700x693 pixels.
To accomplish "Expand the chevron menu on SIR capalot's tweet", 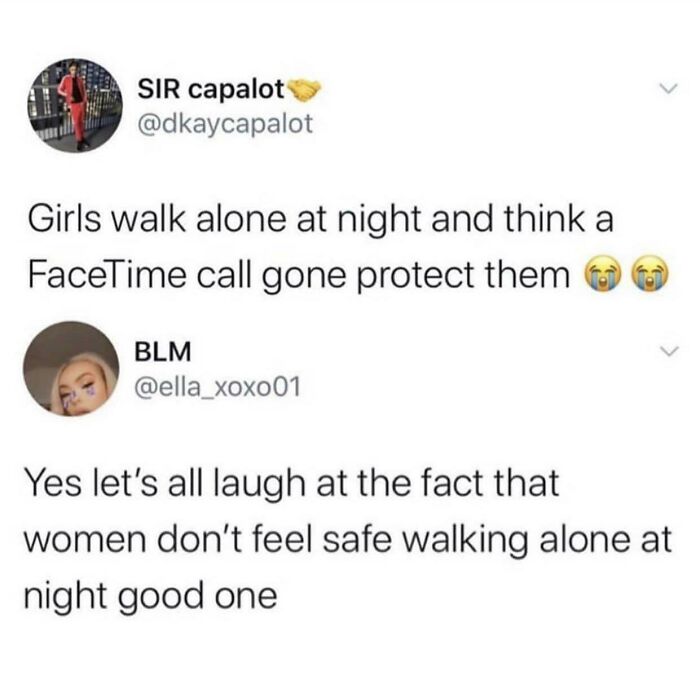I will coord(669,88).
